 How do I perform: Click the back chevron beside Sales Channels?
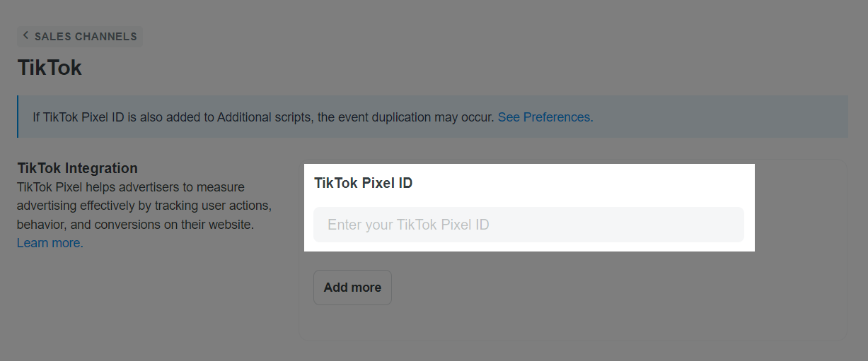[26, 36]
